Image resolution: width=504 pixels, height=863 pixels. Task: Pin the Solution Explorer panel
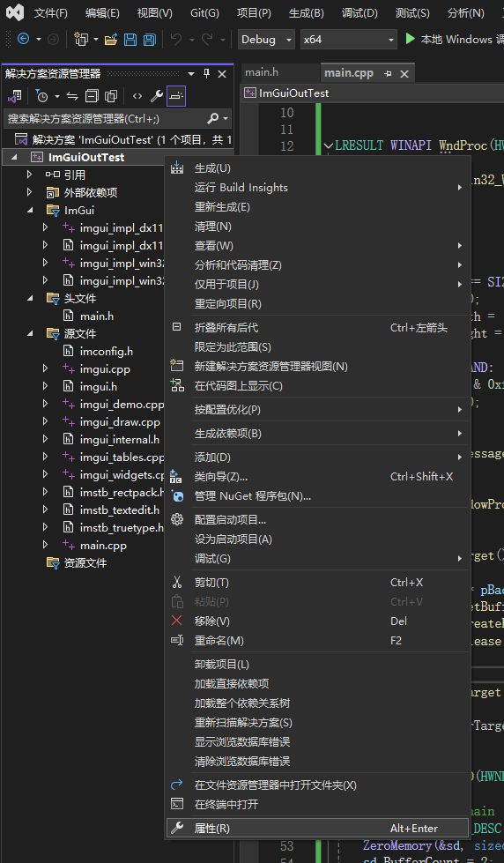click(x=207, y=74)
